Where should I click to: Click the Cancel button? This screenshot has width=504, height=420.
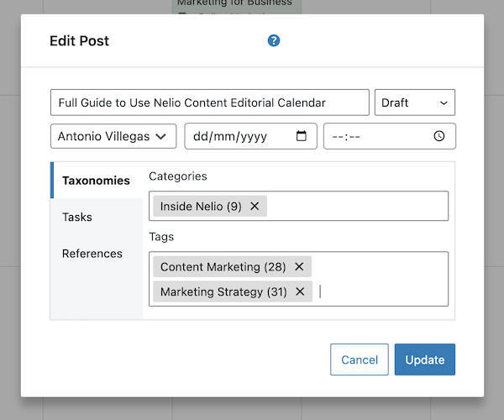tap(360, 360)
